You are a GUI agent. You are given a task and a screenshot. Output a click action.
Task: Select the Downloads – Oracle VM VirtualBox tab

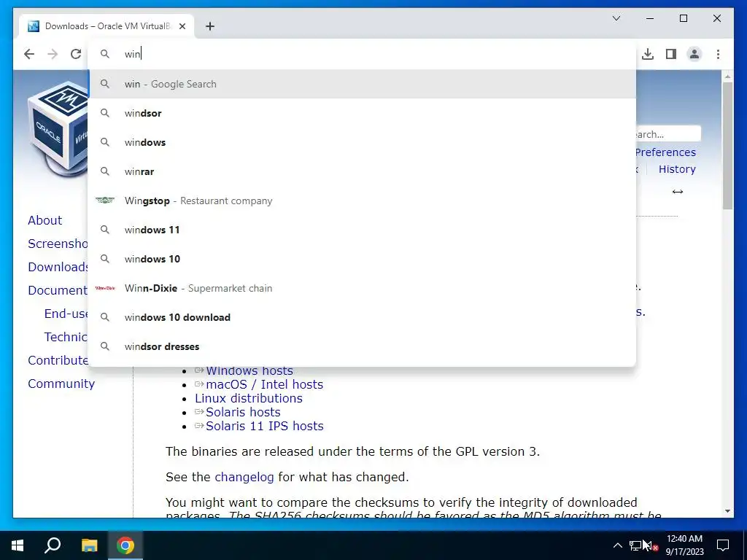[x=107, y=26]
